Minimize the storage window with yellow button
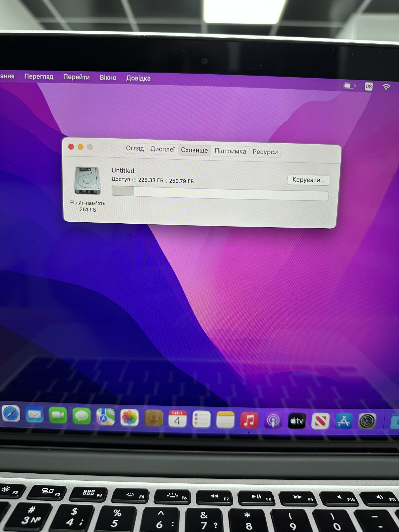This screenshot has width=399, height=532. click(81, 147)
